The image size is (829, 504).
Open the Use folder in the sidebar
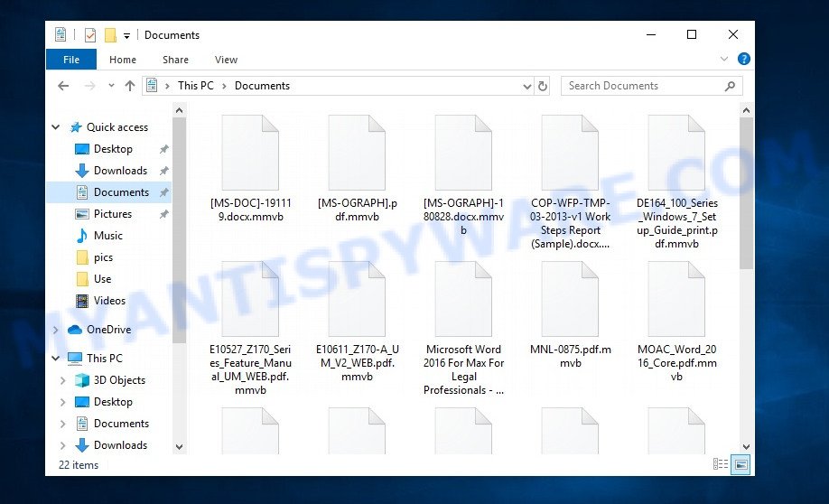(102, 279)
